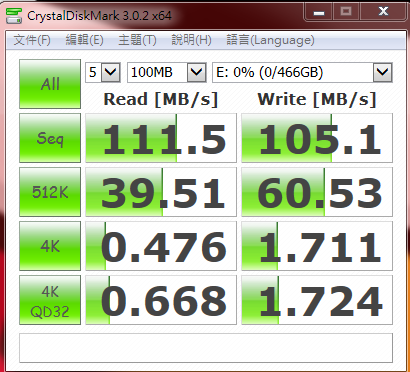Click the Read [MB/s] column header

click(x=161, y=100)
